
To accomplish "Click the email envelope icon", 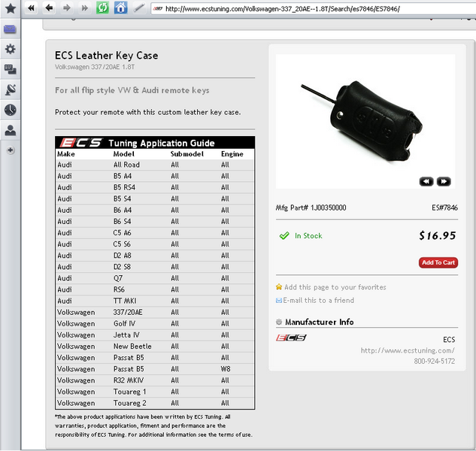I will [x=279, y=301].
